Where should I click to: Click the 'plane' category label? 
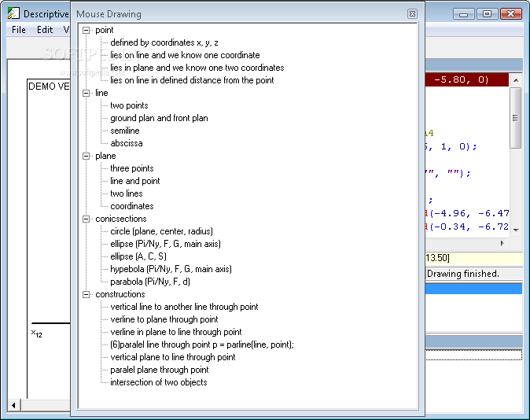(105, 156)
